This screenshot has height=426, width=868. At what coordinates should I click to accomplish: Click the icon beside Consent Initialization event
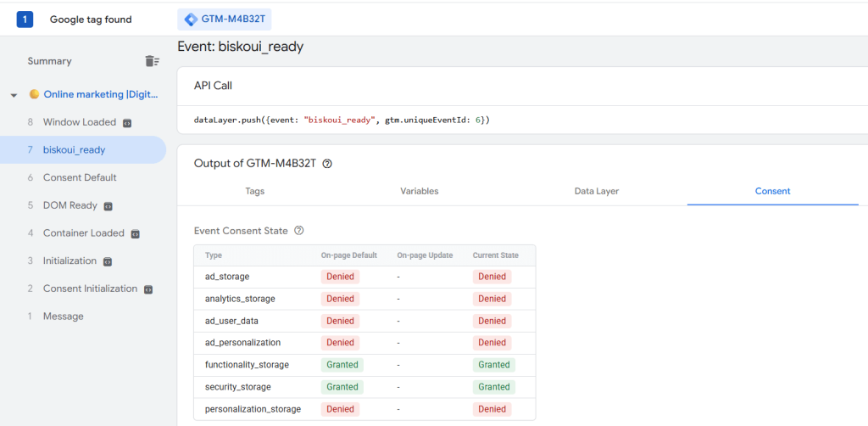(x=148, y=289)
